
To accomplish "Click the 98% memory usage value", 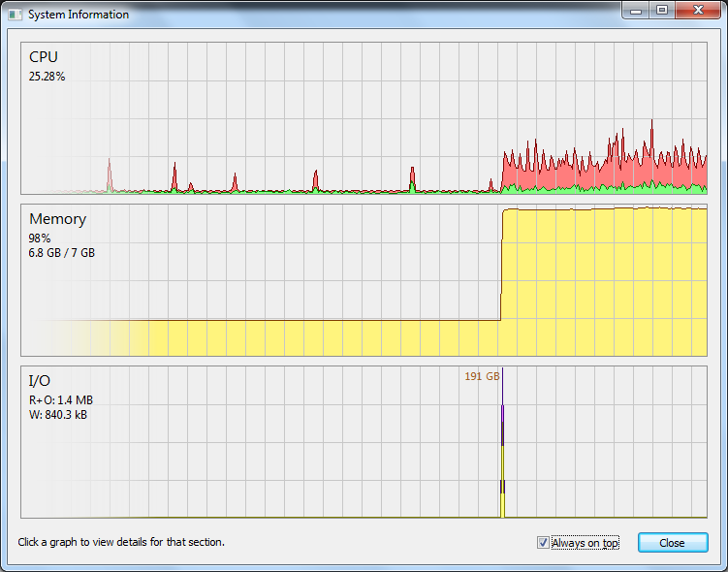I will coord(40,238).
